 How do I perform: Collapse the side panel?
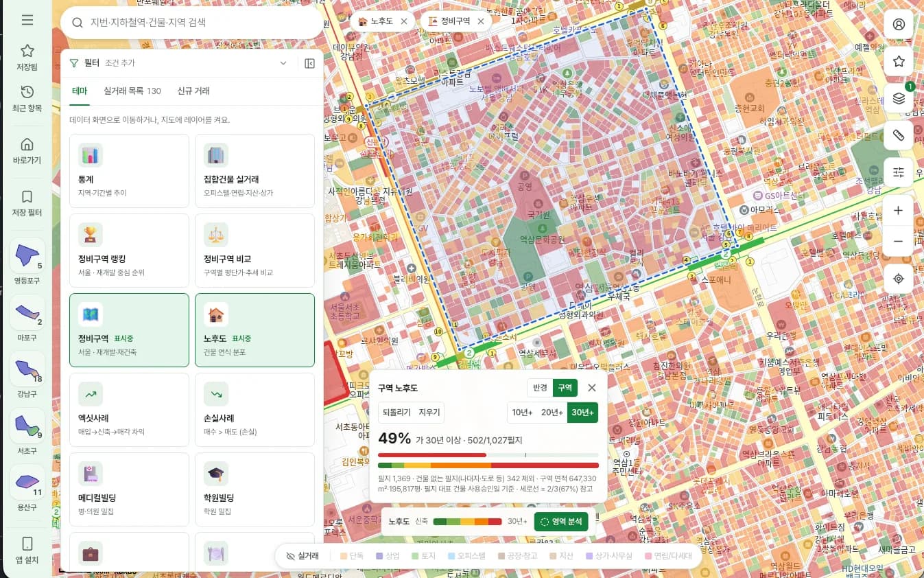coord(309,63)
